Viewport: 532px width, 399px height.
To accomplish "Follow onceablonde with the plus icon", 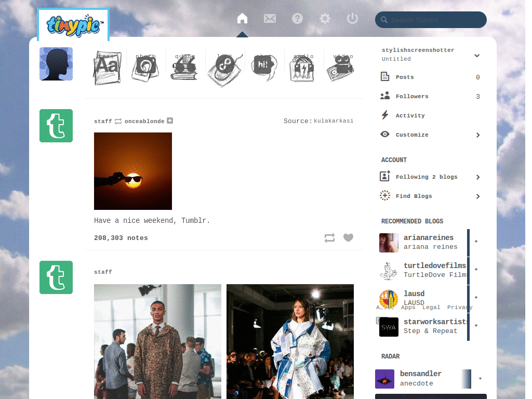I will click(x=170, y=121).
